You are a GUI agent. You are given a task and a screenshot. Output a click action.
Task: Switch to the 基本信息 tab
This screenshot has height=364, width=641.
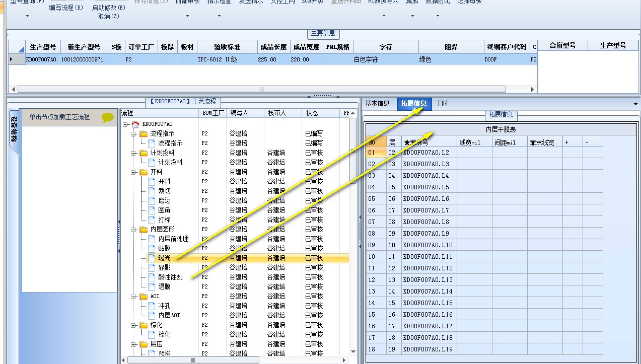click(x=378, y=103)
